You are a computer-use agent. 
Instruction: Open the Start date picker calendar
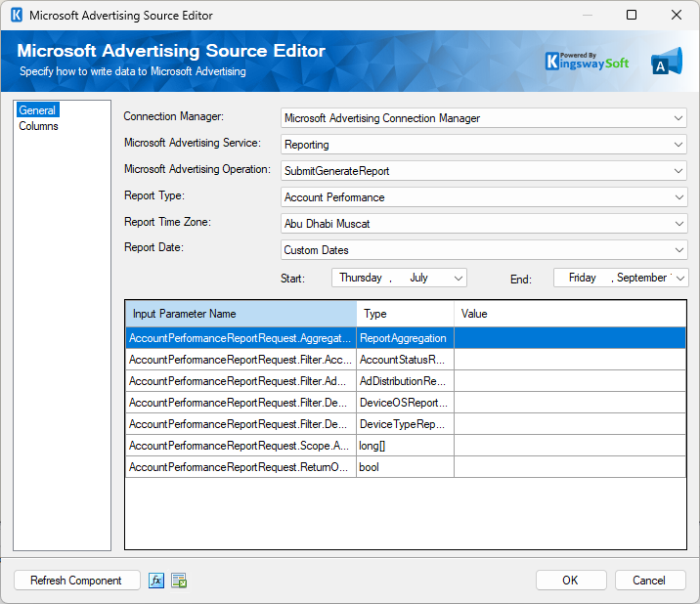coord(458,278)
